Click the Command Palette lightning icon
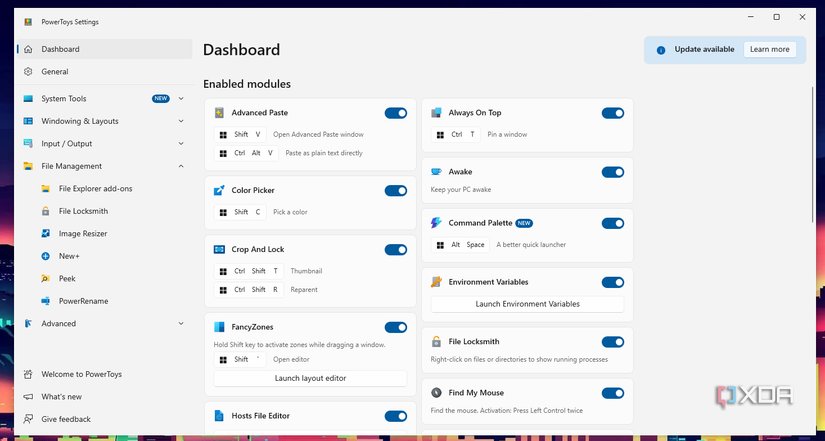 [x=436, y=223]
